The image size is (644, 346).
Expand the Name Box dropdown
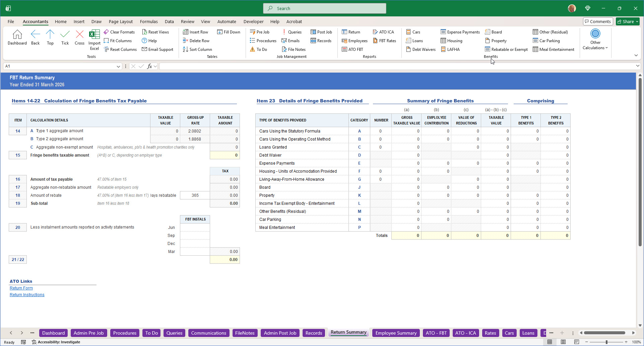tap(118, 67)
